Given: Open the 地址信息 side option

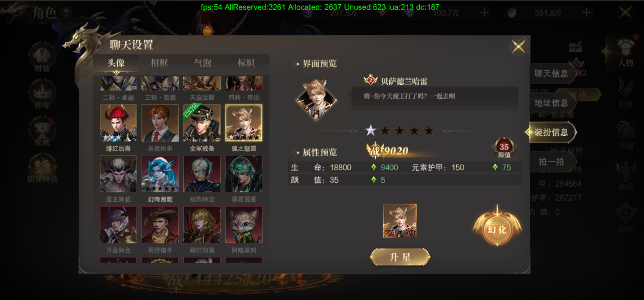Looking at the screenshot, I should point(551,102).
